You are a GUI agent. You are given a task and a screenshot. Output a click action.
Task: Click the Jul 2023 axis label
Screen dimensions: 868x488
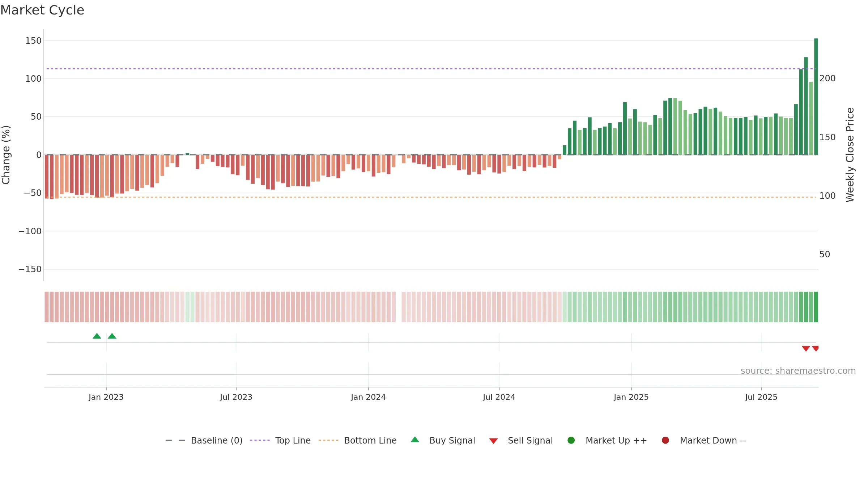click(x=236, y=397)
